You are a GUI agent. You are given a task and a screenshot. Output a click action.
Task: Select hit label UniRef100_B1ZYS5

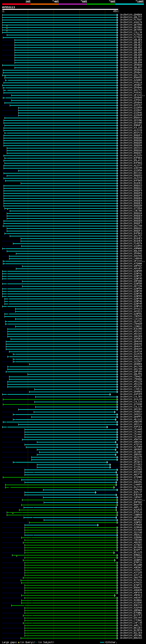pyautogui.click(x=131, y=487)
